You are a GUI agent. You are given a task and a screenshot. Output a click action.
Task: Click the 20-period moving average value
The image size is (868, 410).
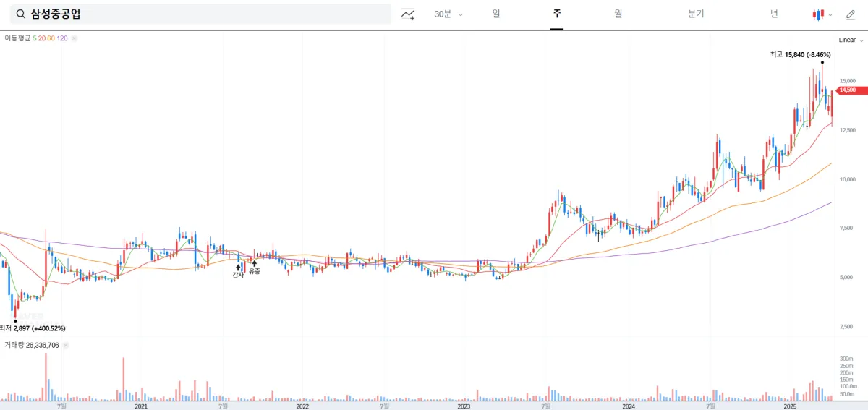(42, 38)
